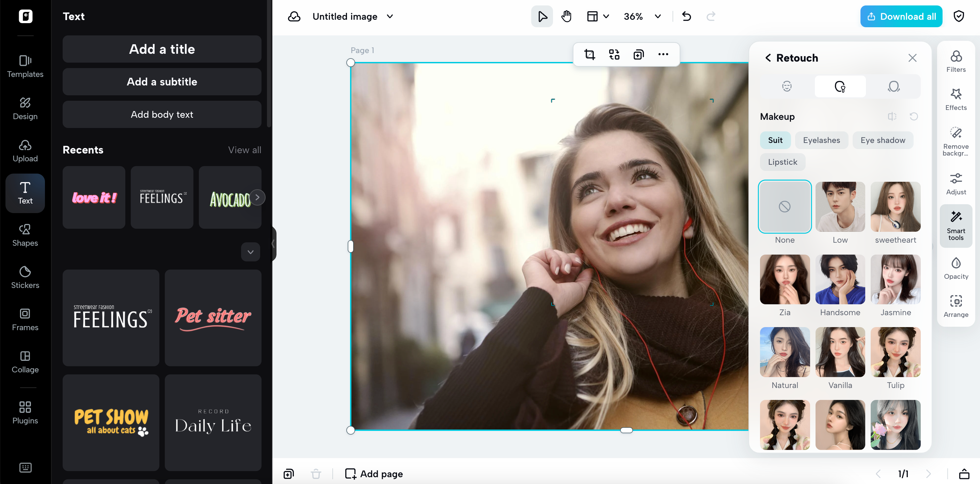Screen dimensions: 980x484
Task: Click the more options ellipsis icon
Action: 663,55
